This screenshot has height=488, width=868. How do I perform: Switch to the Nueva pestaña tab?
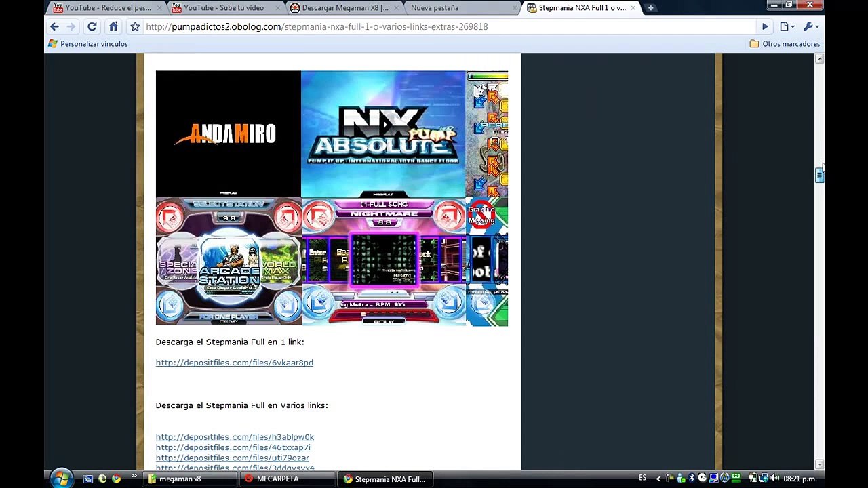463,8
